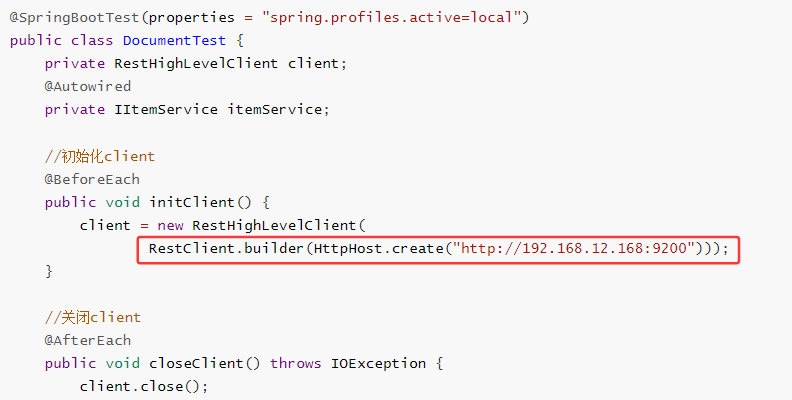Screen dimensions: 792x400
Task: Select the DocumentTest class name
Action: click(174, 40)
